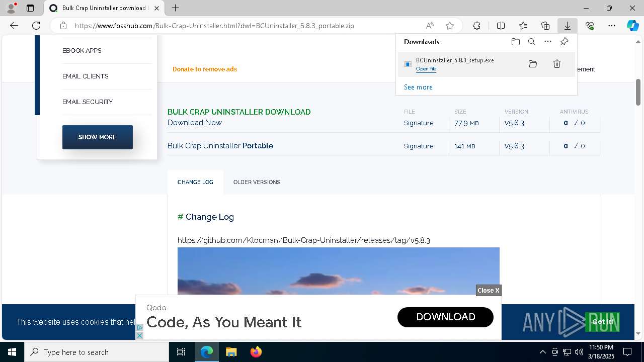Screen dimensions: 644x362
Task: Pin the Downloads panel
Action: pyautogui.click(x=564, y=42)
